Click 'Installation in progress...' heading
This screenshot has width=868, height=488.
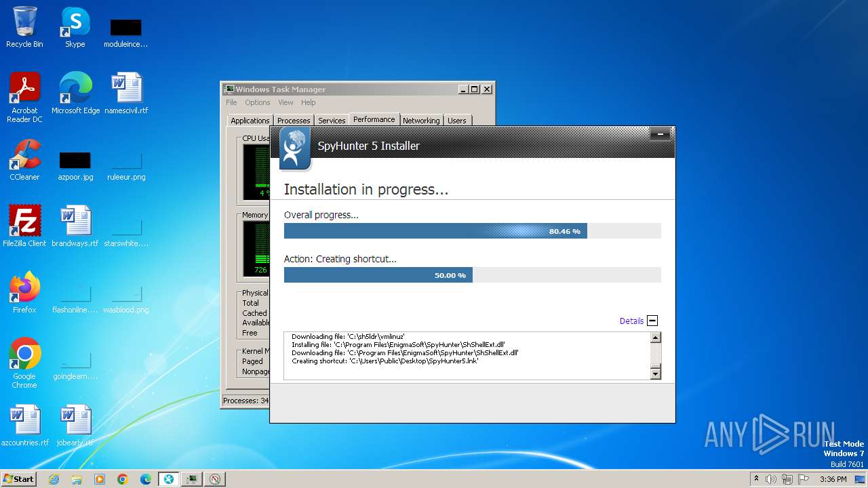(366, 190)
